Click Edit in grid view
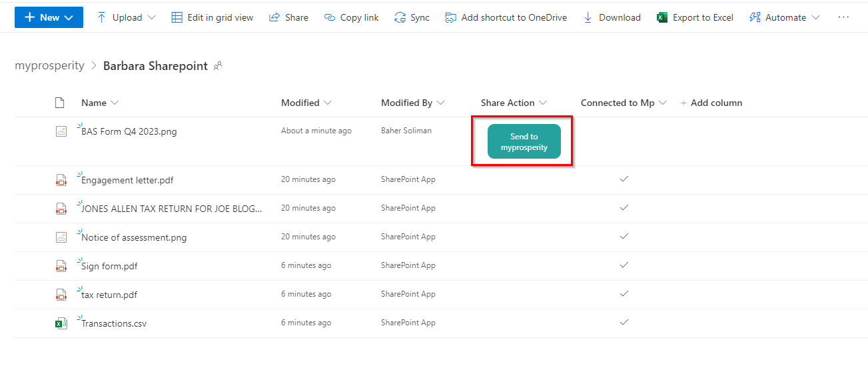868x388 pixels. tap(213, 17)
